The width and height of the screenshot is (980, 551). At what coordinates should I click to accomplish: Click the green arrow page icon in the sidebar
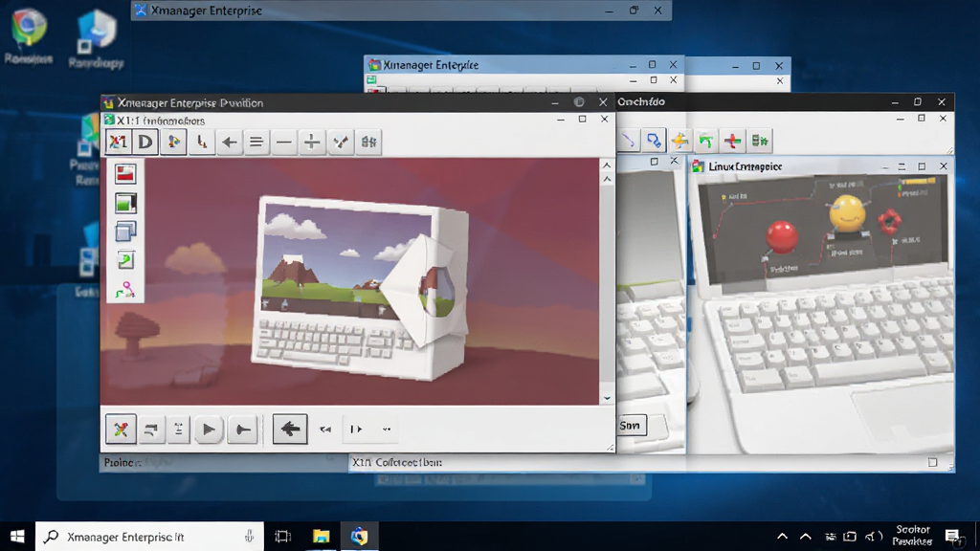coord(125,260)
